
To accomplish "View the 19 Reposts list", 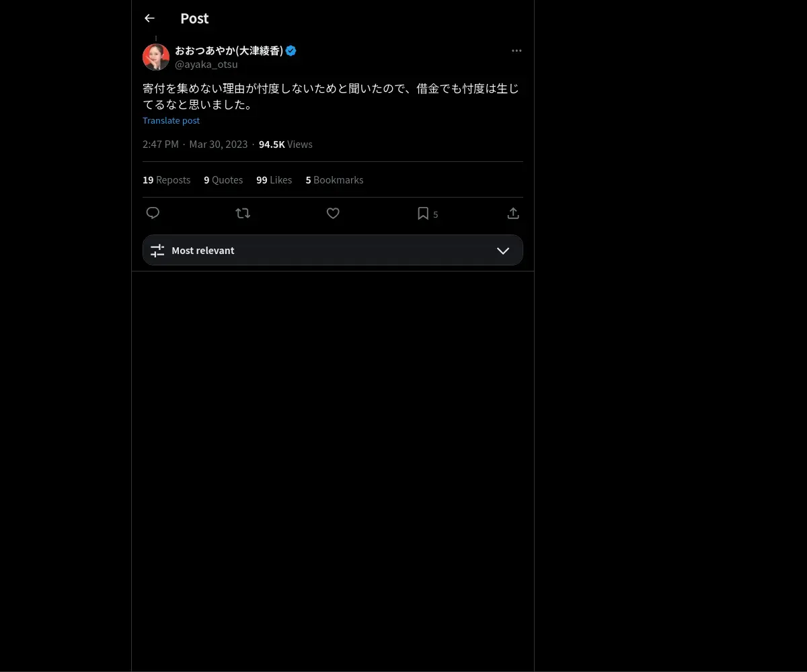I will click(166, 180).
